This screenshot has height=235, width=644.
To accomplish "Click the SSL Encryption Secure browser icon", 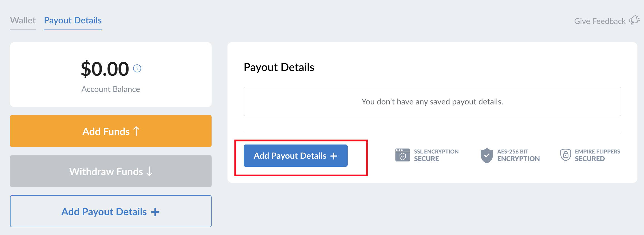I will coord(403,155).
